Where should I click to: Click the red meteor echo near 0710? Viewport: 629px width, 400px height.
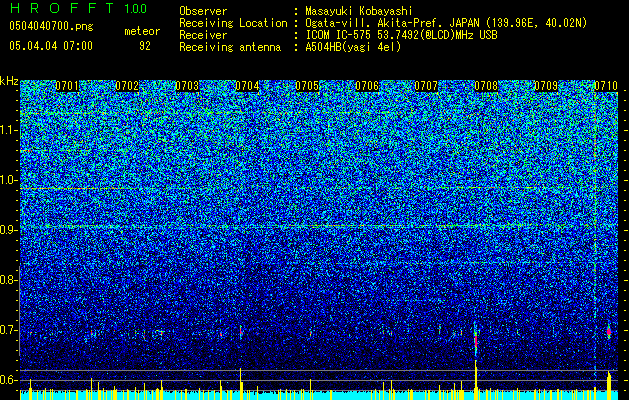(609, 332)
